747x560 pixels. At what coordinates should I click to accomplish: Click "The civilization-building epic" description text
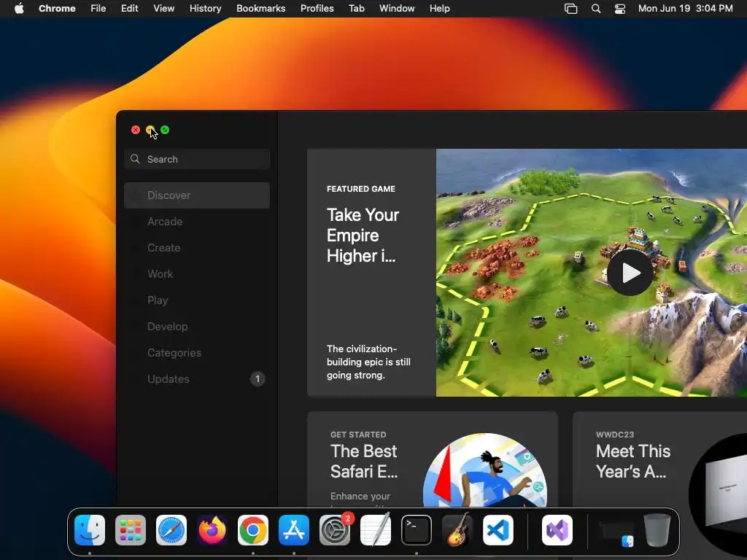(368, 362)
